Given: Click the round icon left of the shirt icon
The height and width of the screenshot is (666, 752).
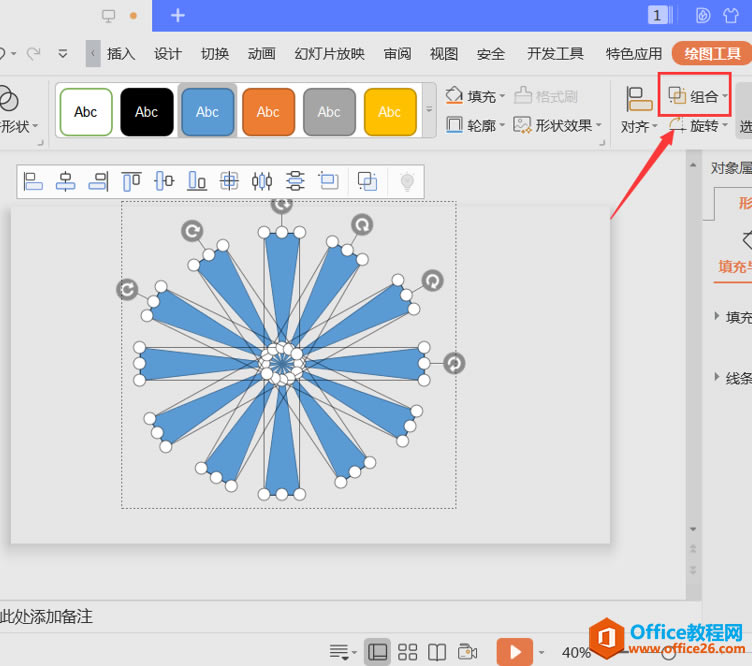Looking at the screenshot, I should click(703, 15).
